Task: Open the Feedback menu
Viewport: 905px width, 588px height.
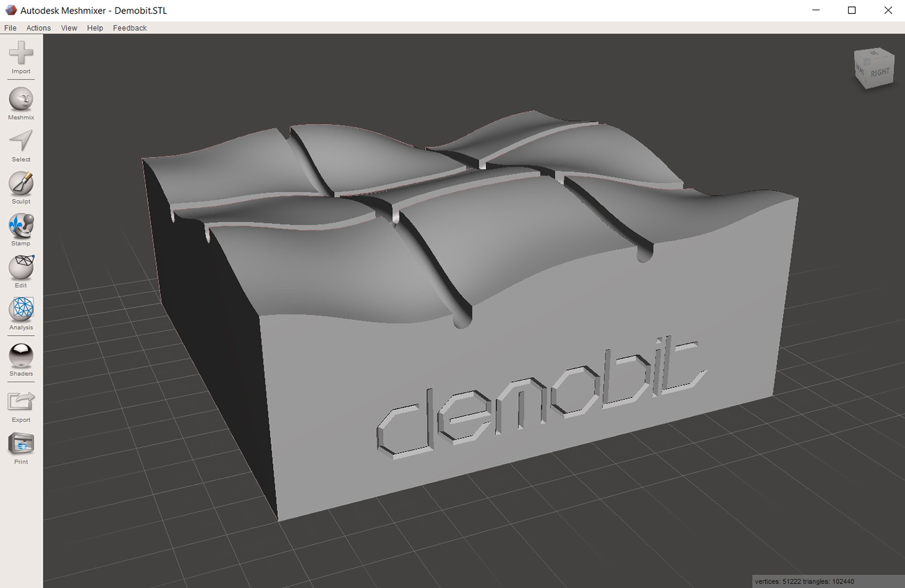Action: (x=130, y=28)
